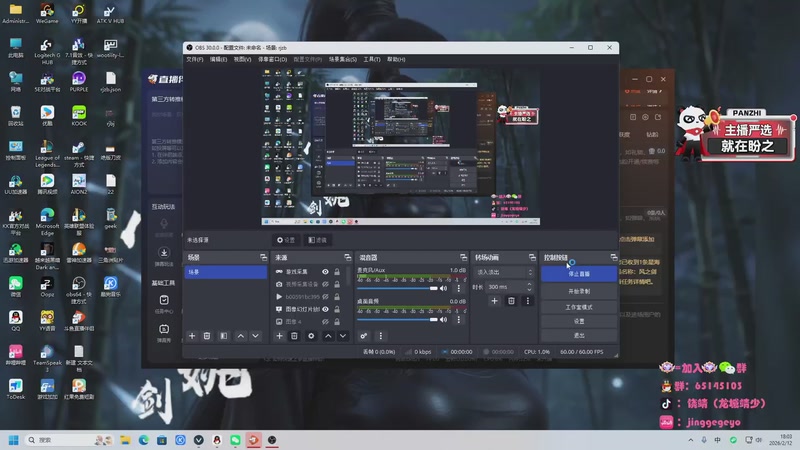Open the 场景集合(S) menu in OBS

(x=342, y=59)
